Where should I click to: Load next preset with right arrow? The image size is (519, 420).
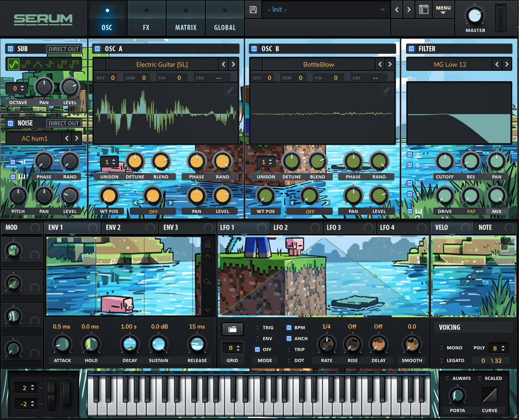tap(409, 10)
